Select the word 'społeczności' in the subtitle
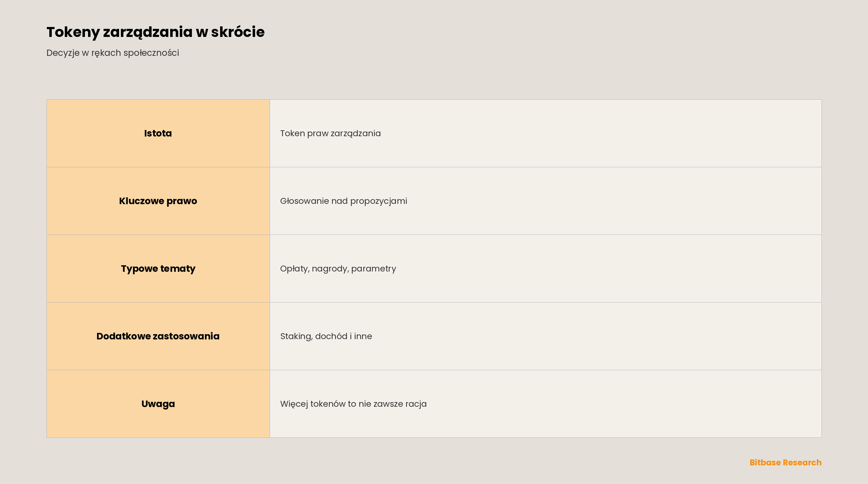The width and height of the screenshot is (868, 484). click(x=151, y=53)
